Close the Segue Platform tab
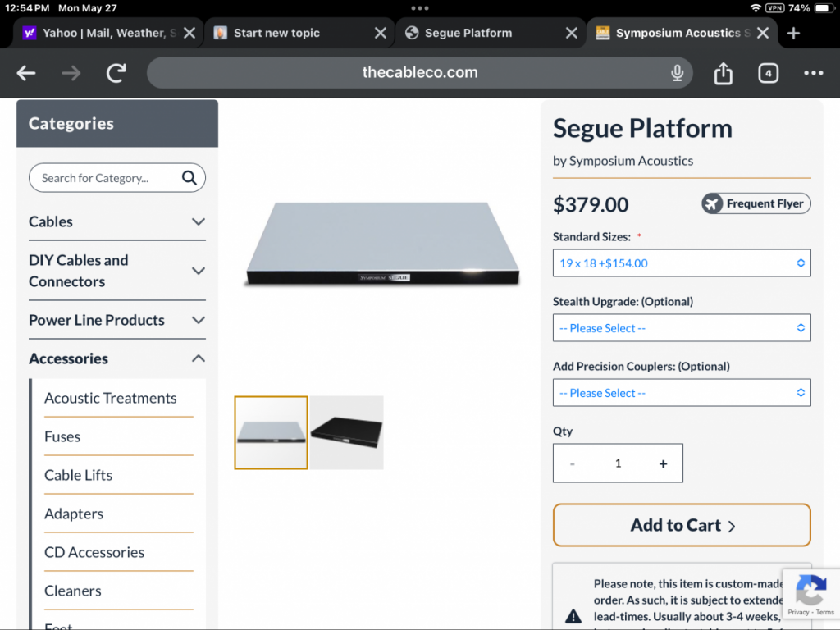840x630 pixels. [572, 33]
